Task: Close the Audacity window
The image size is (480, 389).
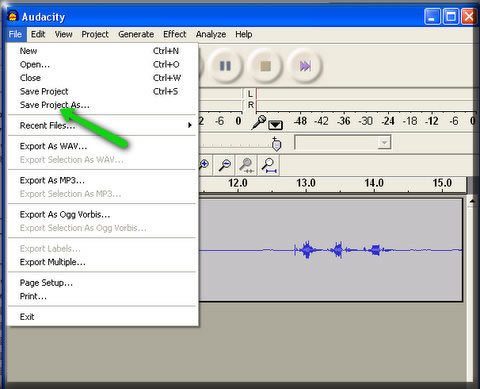Action: 468,16
